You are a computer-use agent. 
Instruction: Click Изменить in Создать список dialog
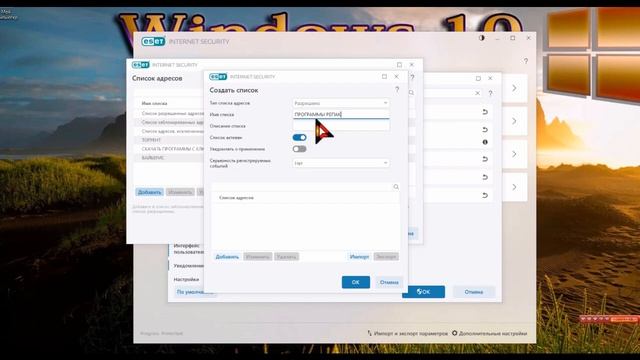(x=258, y=257)
